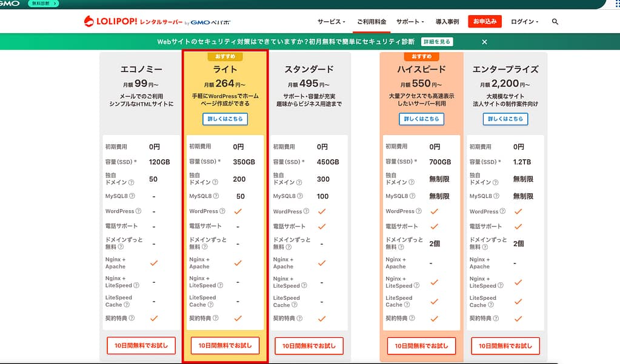The height and width of the screenshot is (364, 620).
Task: Close the green security banner
Action: click(x=484, y=42)
